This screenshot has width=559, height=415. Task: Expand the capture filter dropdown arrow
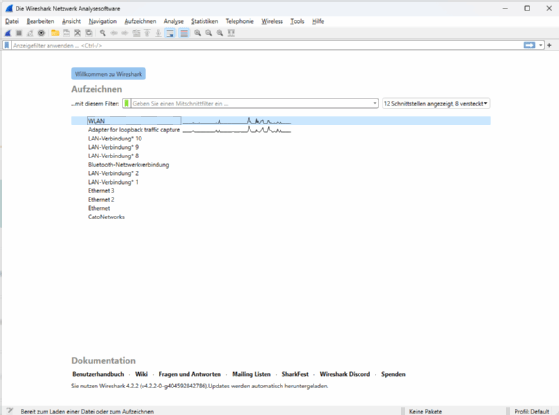[x=375, y=103]
